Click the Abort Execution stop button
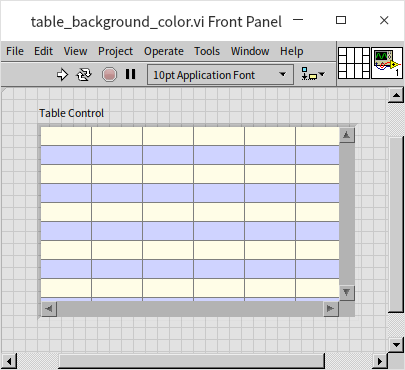The image size is (405, 370). [x=109, y=75]
